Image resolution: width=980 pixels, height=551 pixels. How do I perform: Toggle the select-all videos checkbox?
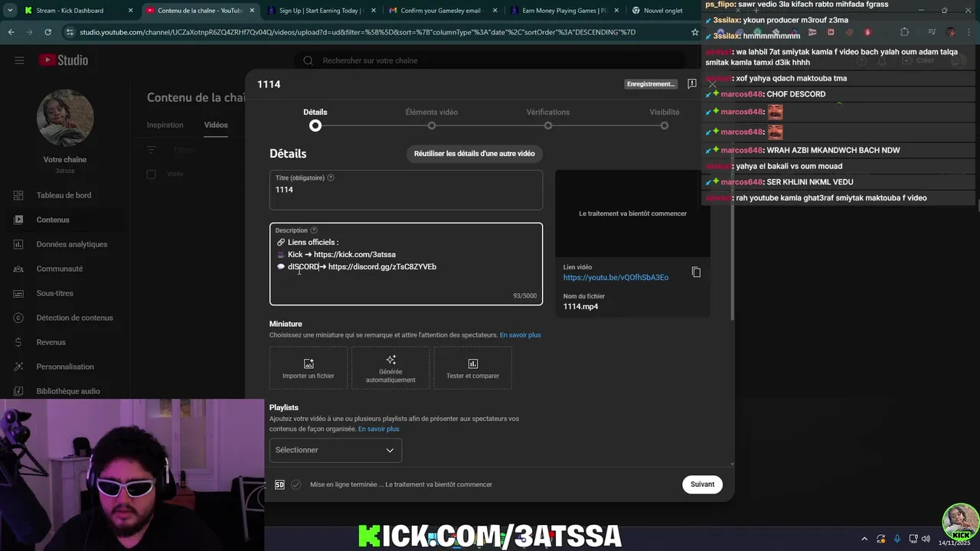click(151, 174)
